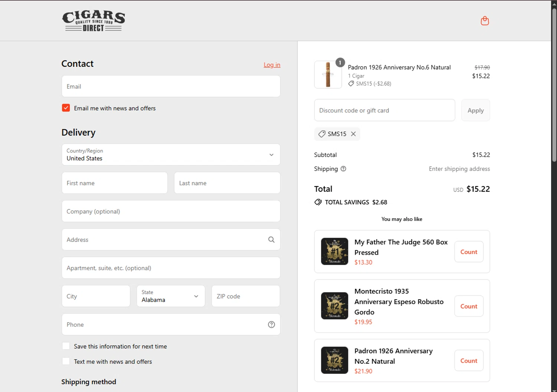The height and width of the screenshot is (392, 557).
Task: Click the Padron 1926 Anniversary No.2 title
Action: click(x=394, y=356)
